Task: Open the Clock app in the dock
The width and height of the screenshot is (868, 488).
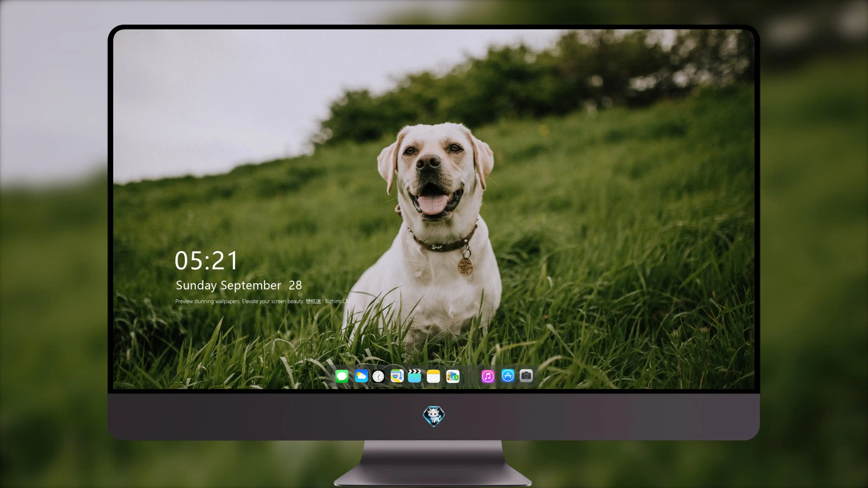Action: [x=378, y=376]
